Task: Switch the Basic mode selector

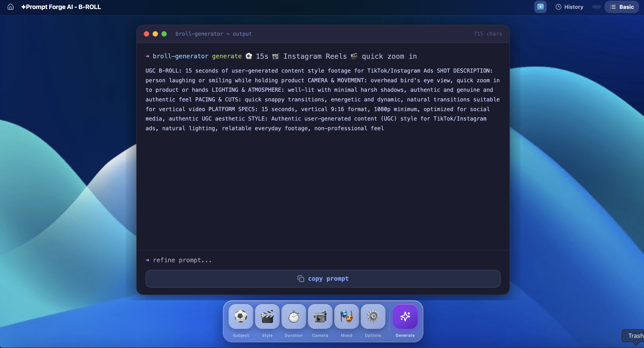Action: tap(622, 7)
